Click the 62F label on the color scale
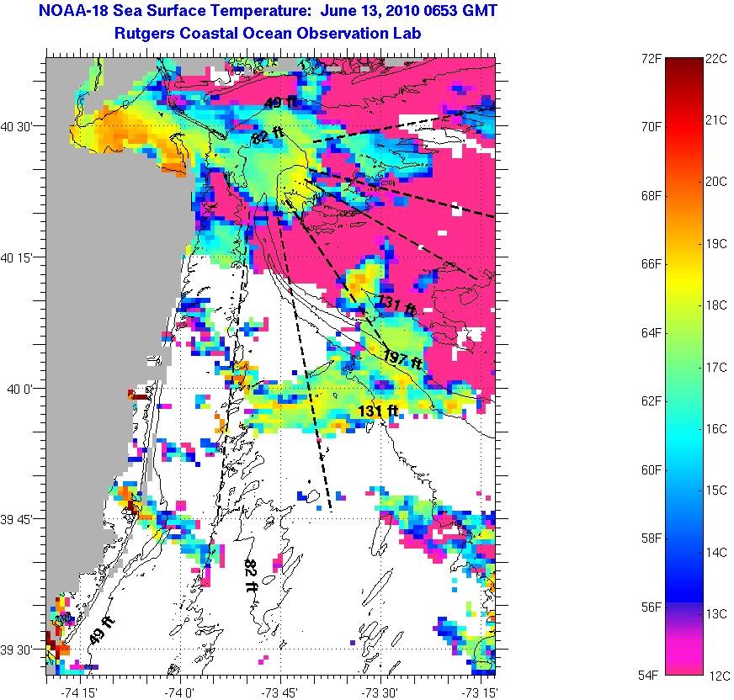734x700 pixels. (652, 401)
